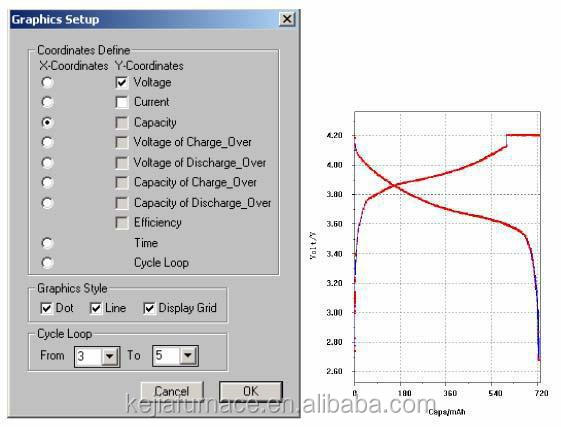Enable the Current Y-coordinate checkbox
The width and height of the screenshot is (561, 427).
coord(122,102)
